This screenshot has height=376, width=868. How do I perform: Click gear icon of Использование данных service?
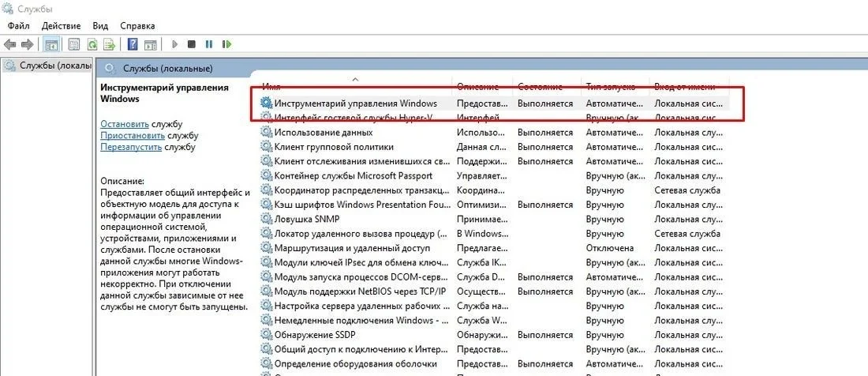tap(266, 133)
